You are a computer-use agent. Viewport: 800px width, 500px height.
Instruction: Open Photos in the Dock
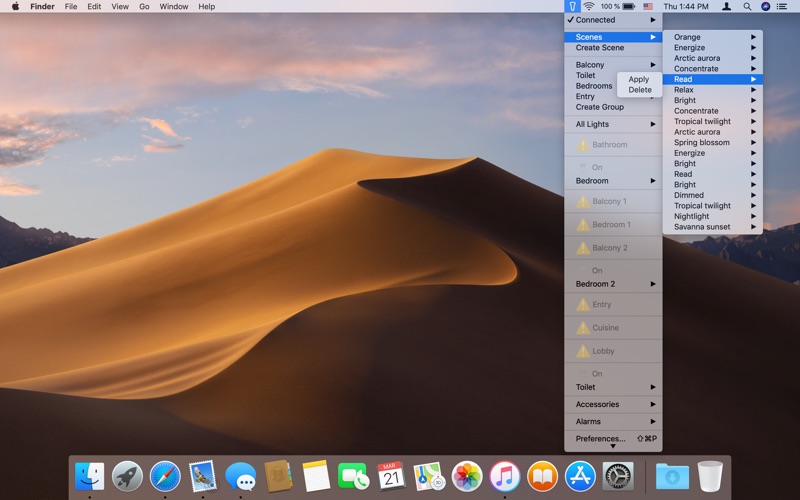click(x=467, y=476)
